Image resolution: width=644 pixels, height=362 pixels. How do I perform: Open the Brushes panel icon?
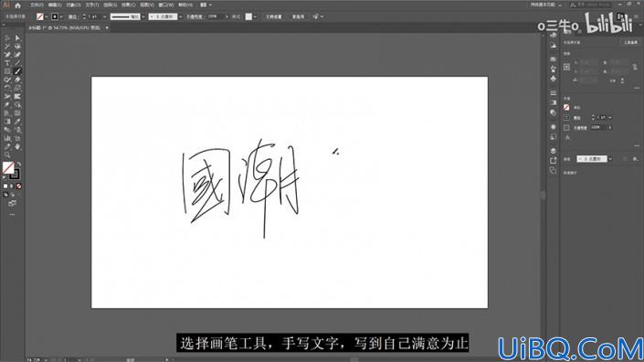pos(554,69)
